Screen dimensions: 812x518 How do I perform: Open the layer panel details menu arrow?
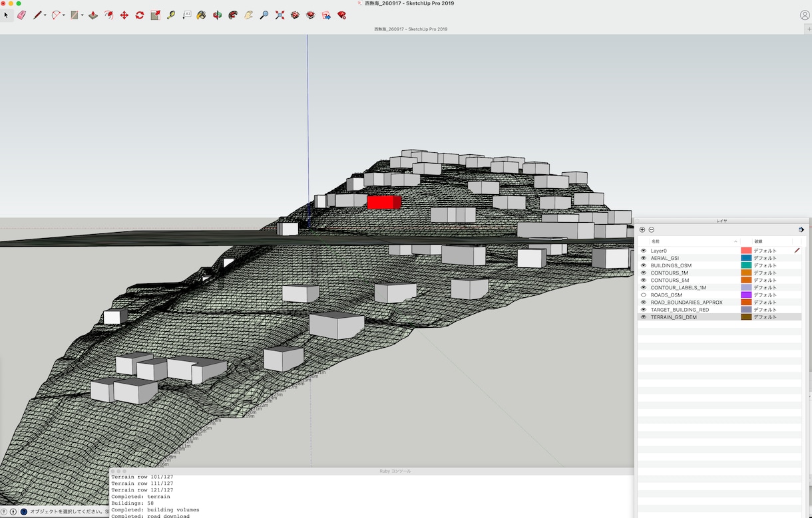point(801,229)
